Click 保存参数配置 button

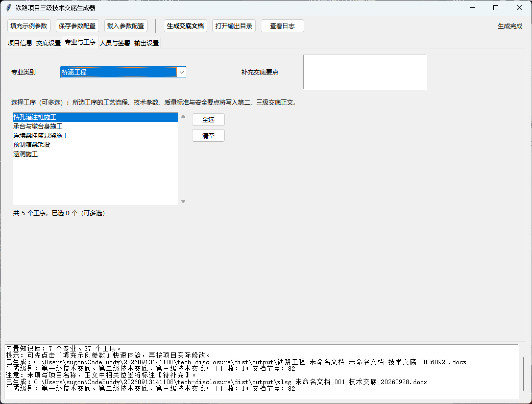pos(77,26)
